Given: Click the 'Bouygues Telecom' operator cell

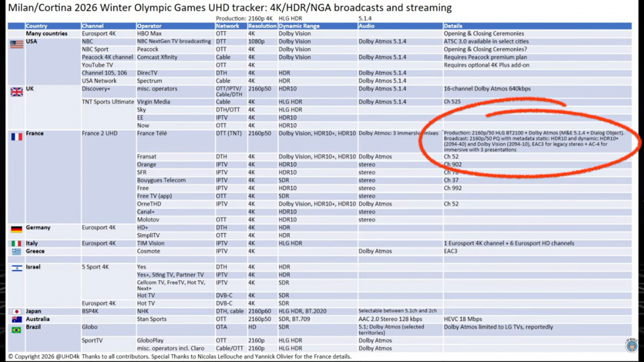Looking at the screenshot, I should pos(162,180).
